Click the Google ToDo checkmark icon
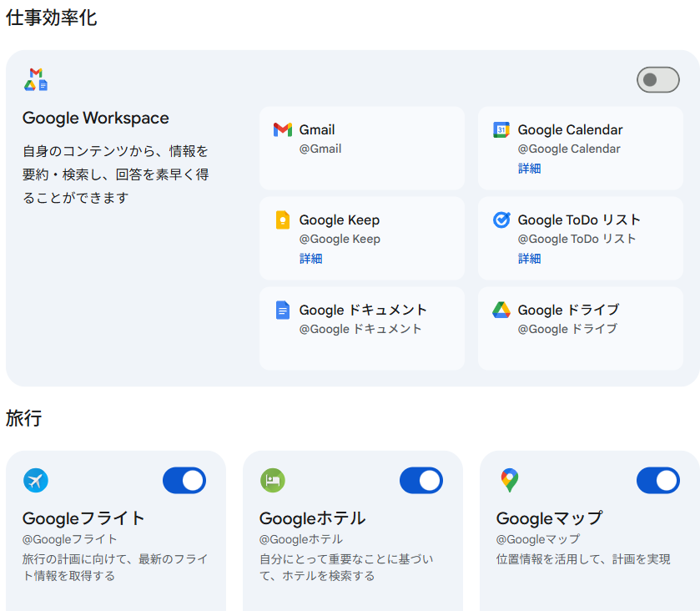700x611 pixels. [501, 220]
